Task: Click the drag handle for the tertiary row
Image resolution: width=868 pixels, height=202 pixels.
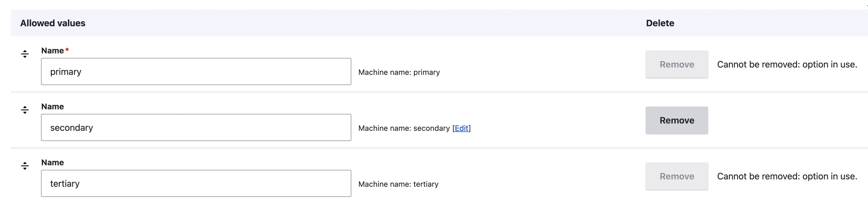Action: tap(25, 166)
